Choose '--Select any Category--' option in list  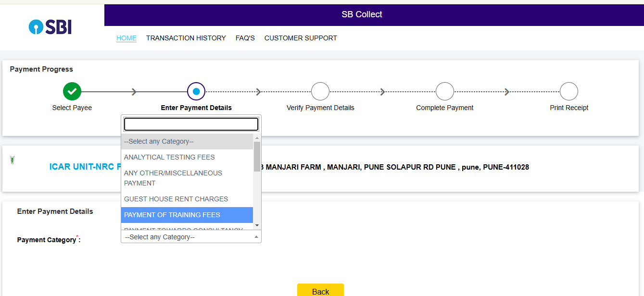(x=187, y=142)
